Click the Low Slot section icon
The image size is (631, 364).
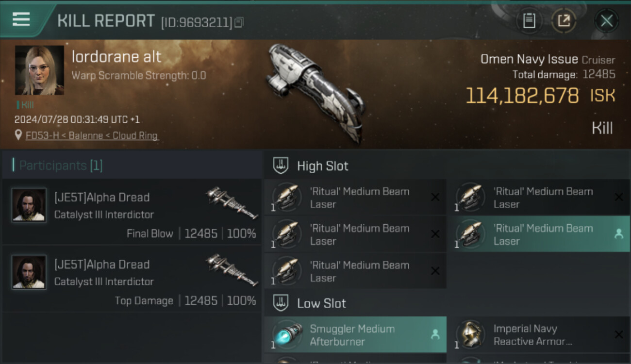(280, 303)
